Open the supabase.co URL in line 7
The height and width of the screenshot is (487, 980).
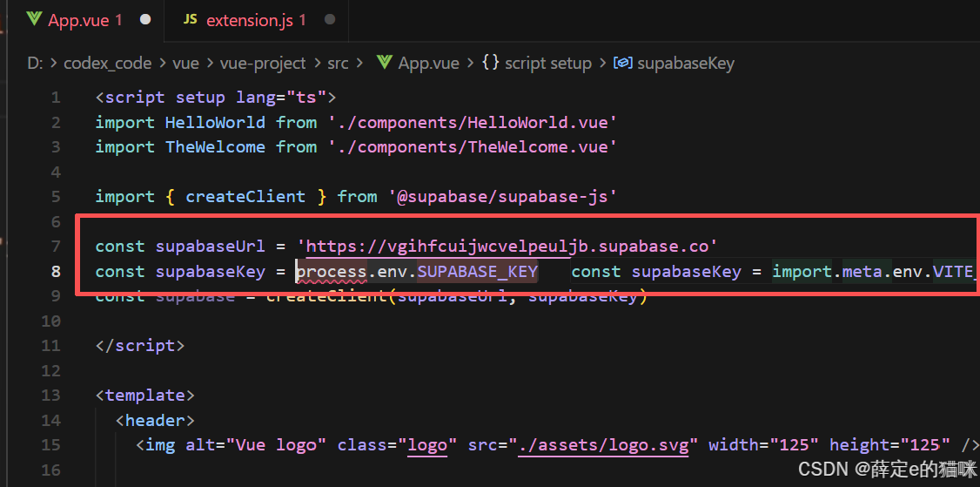point(507,247)
